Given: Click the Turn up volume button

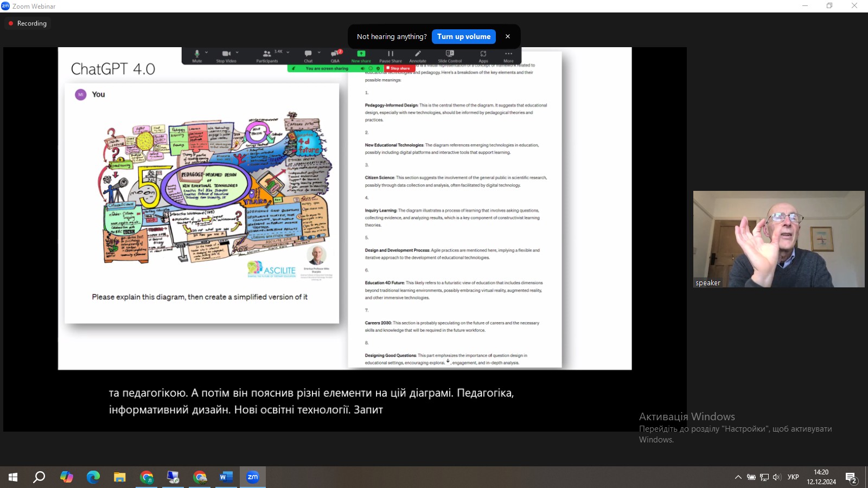Looking at the screenshot, I should (x=464, y=36).
